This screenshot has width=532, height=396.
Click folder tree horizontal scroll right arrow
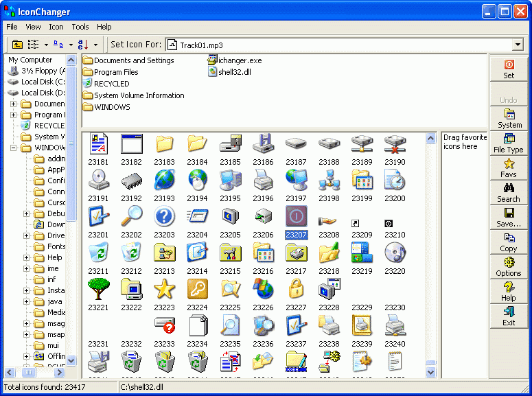[x=59, y=372]
